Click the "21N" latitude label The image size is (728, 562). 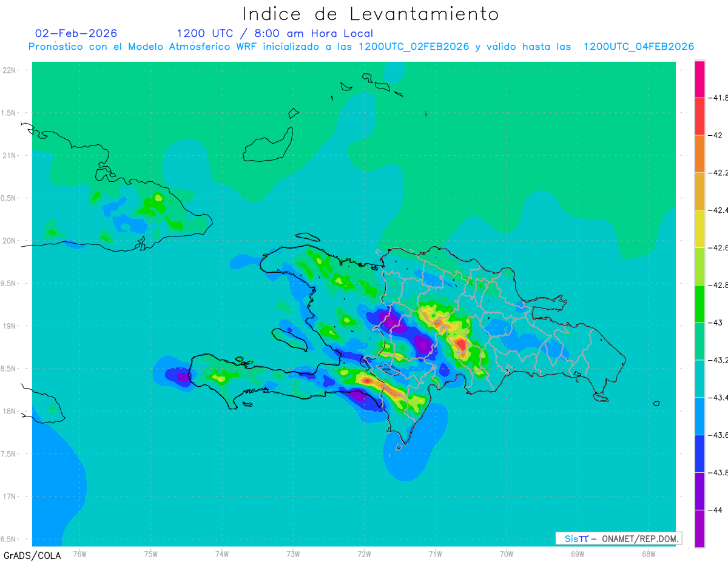(10, 156)
